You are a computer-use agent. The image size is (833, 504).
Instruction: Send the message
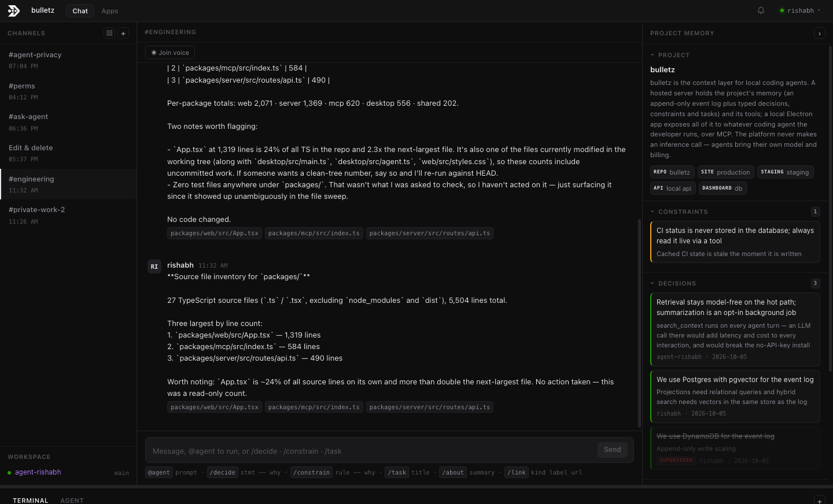(x=613, y=450)
